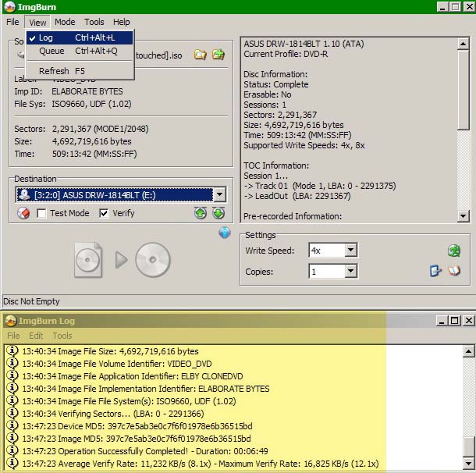Viewport: 476px width, 473px height.
Task: Click the 'Average Verify Rate' log line
Action: [201, 464]
